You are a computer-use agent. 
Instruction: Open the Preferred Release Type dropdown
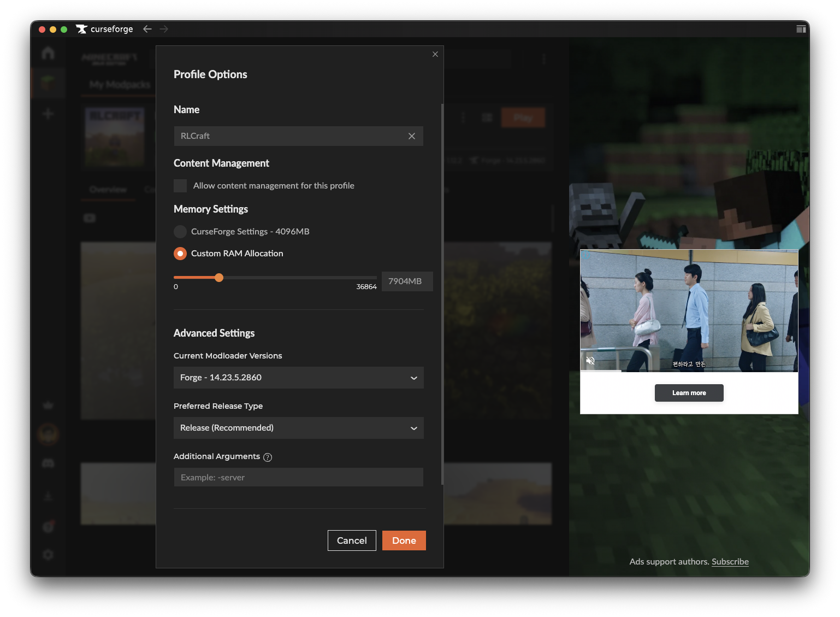pyautogui.click(x=299, y=428)
